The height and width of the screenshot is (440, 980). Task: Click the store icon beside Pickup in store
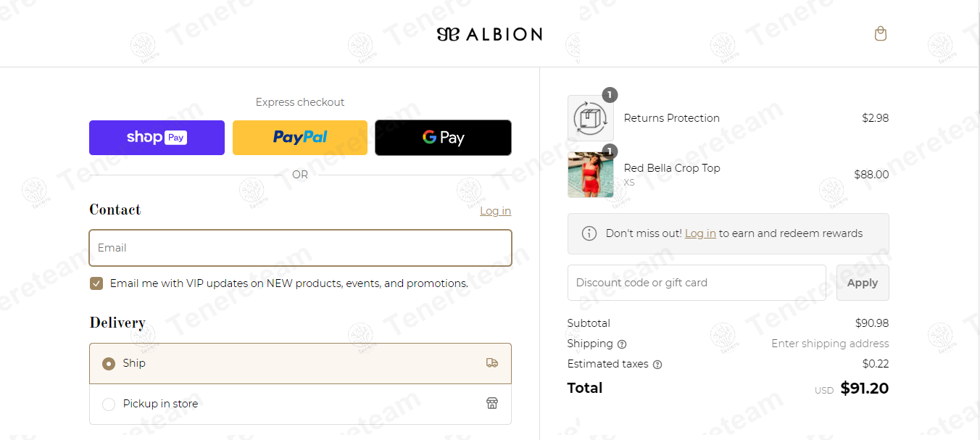(492, 404)
